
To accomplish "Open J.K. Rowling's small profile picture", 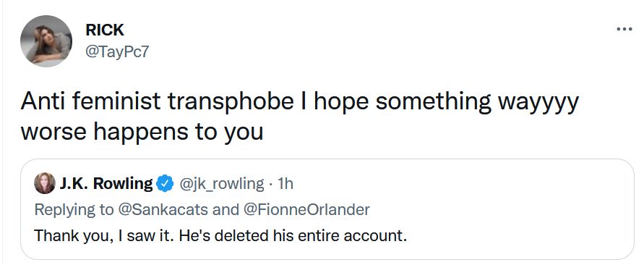I will 45,183.
